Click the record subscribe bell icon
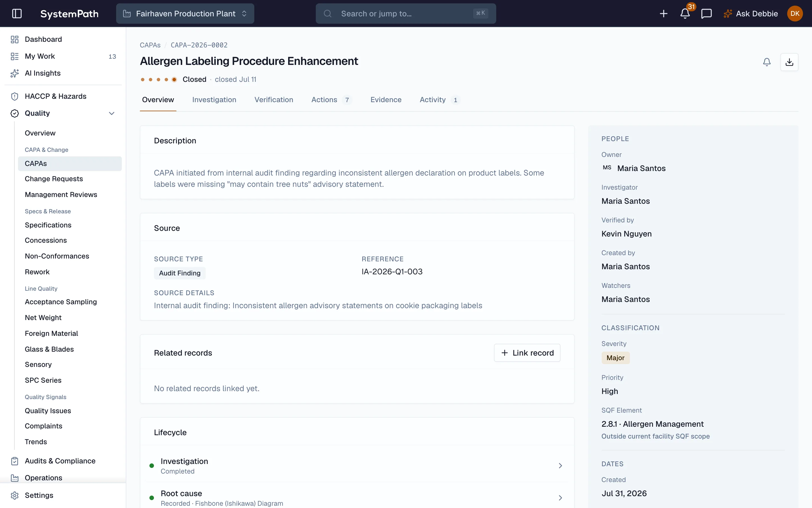The height and width of the screenshot is (508, 812). (767, 62)
